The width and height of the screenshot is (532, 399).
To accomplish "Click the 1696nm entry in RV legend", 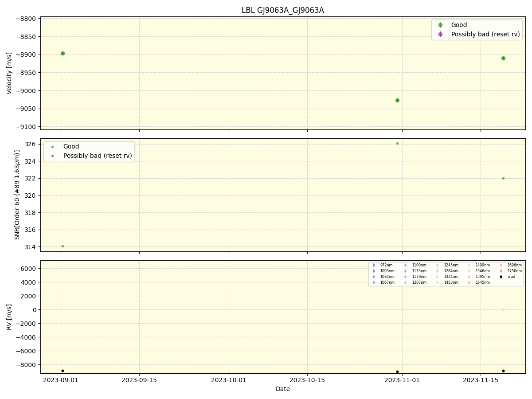I will 515,265.
